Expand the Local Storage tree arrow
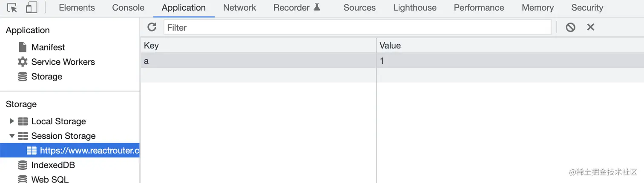644x183 pixels. [x=12, y=121]
